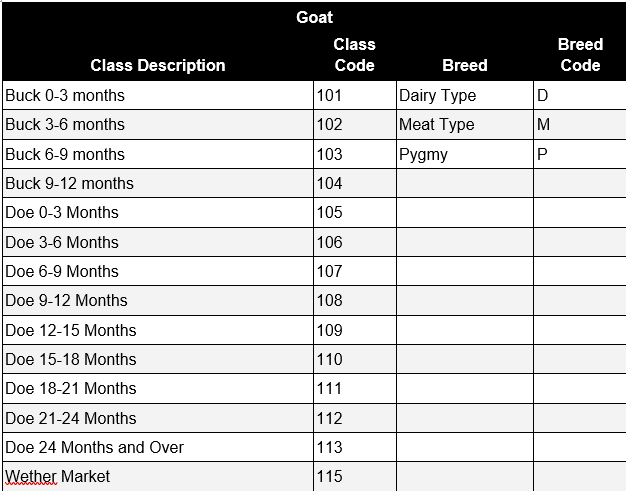Select the 'Breed' column header
Viewport: 626px width, 491px height.
coord(465,56)
